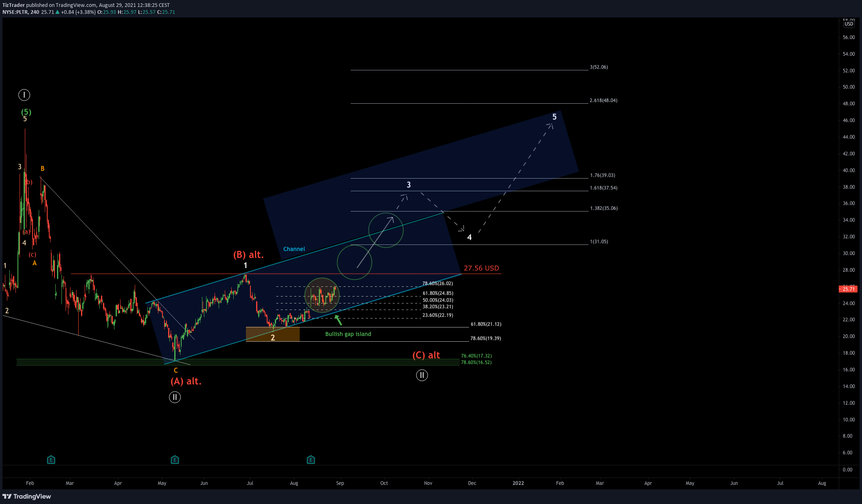The image size is (862, 504).
Task: Click the '1(31.05)' extension label
Action: click(x=599, y=242)
